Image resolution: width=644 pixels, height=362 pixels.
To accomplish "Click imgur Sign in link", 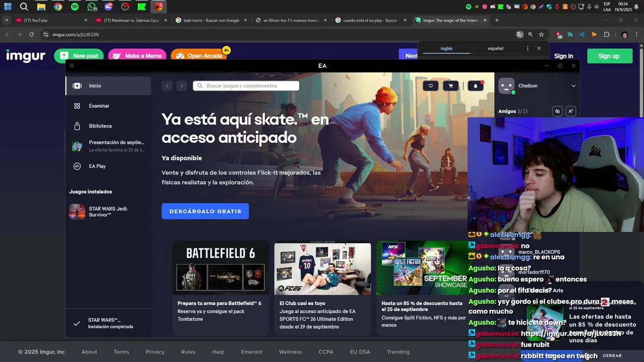I will [x=563, y=56].
